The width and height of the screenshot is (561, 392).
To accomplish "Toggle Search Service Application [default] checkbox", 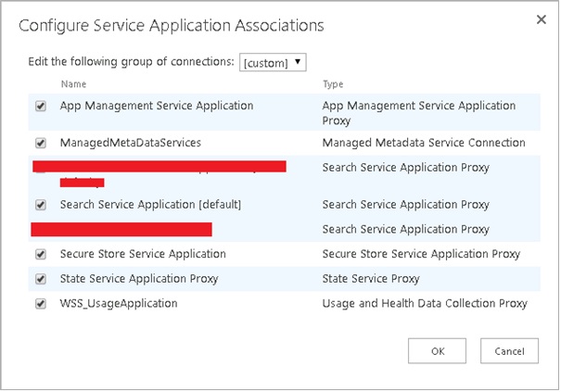I will tap(41, 205).
